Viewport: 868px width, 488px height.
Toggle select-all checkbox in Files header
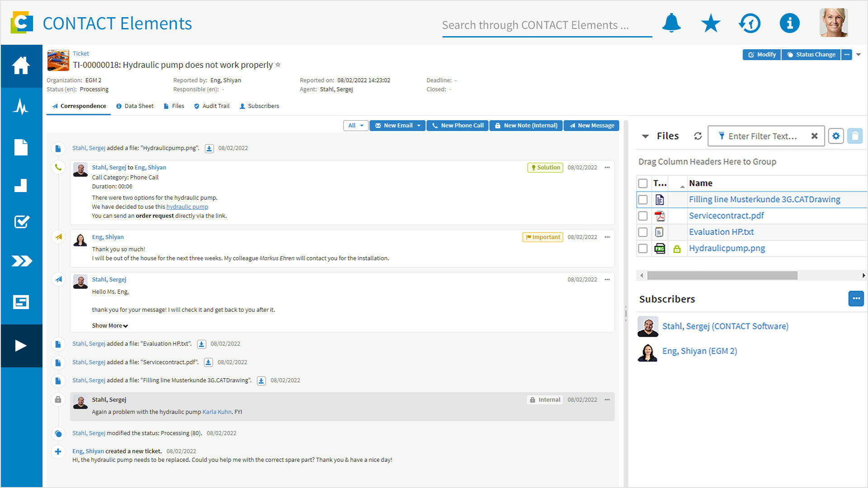click(x=643, y=183)
